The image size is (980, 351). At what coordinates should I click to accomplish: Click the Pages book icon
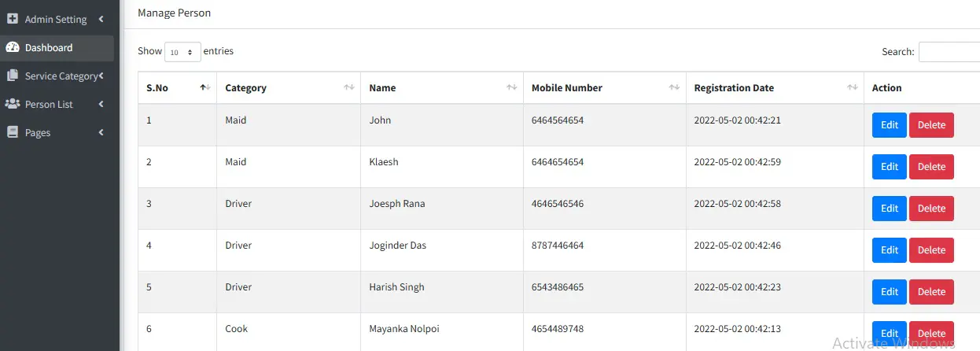point(13,132)
